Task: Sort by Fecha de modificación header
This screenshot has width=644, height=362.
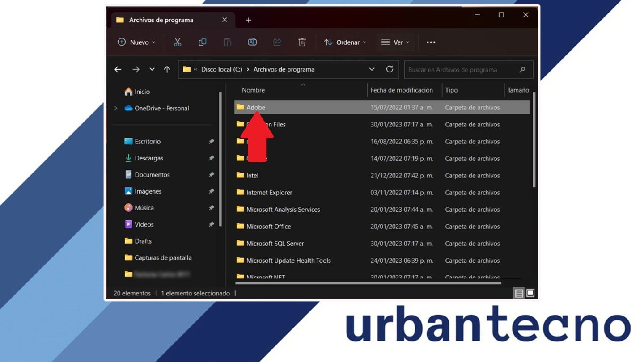Action: click(402, 90)
